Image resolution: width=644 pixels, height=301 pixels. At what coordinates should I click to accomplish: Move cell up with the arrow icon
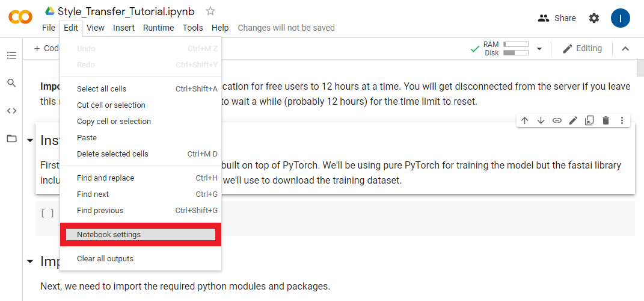click(525, 120)
